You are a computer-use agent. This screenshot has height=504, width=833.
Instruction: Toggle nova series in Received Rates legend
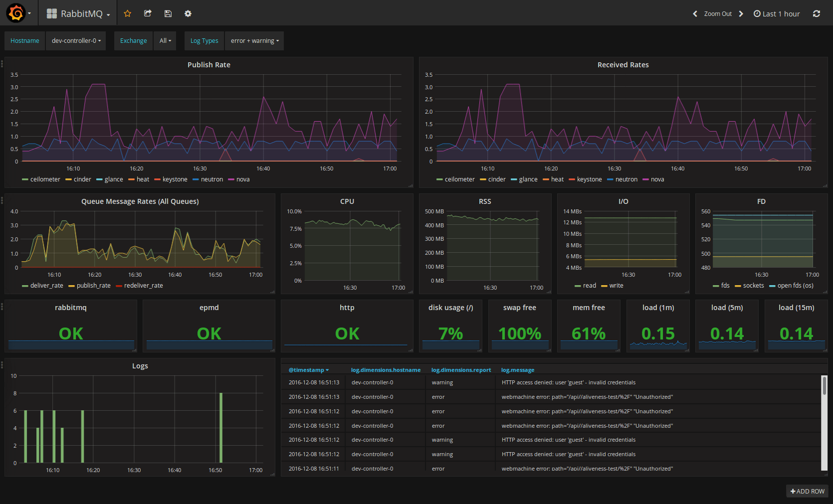[657, 179]
